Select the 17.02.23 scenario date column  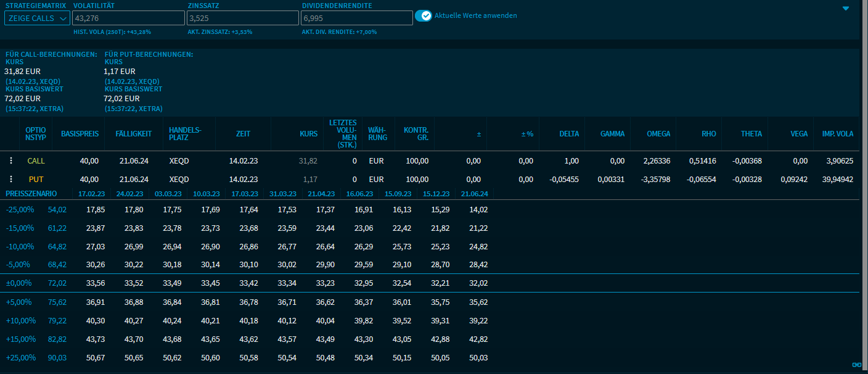click(91, 194)
